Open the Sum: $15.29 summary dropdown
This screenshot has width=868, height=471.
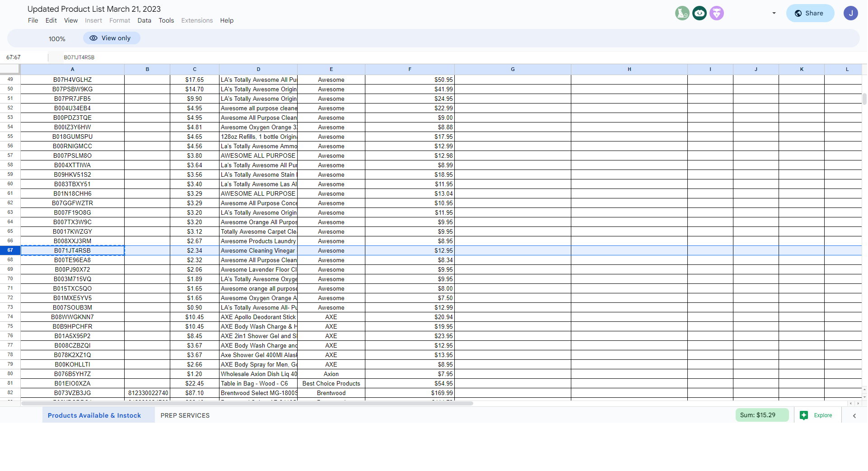(x=762, y=415)
